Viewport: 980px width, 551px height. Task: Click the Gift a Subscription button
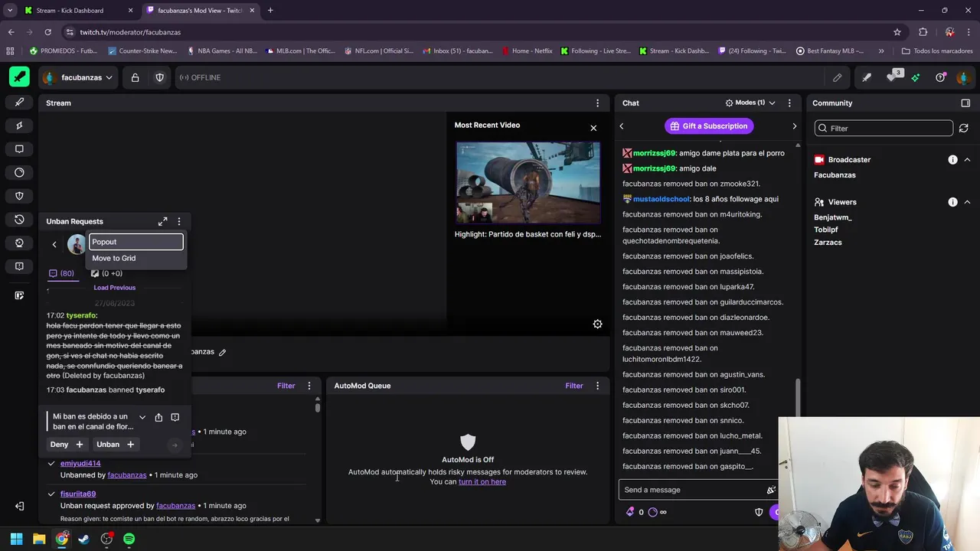click(709, 126)
